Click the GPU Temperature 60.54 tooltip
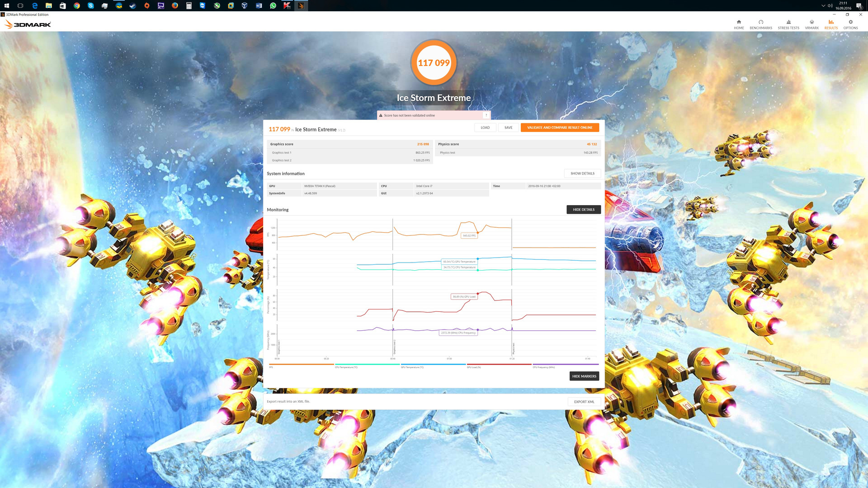The image size is (868, 488). click(459, 262)
